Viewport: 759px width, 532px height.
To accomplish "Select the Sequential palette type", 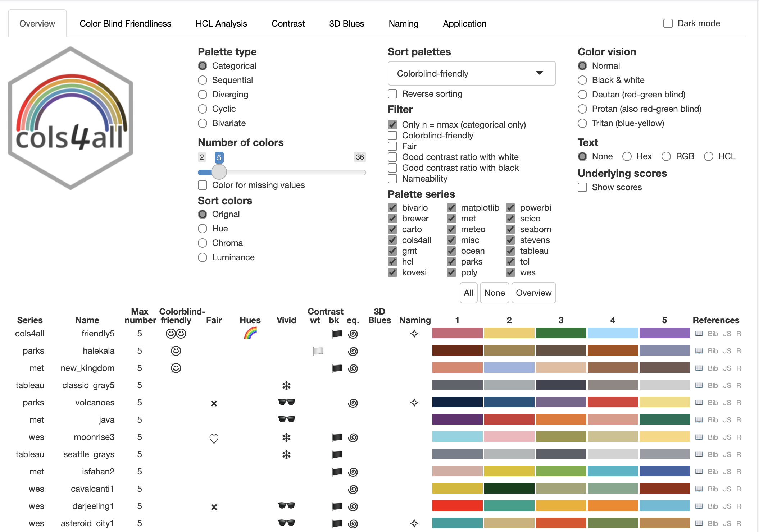I will [203, 80].
